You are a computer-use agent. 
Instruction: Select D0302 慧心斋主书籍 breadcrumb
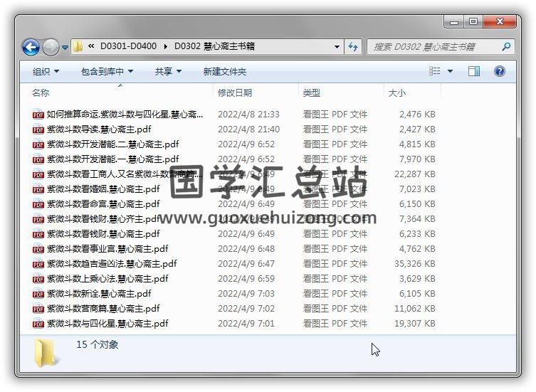[x=214, y=46]
